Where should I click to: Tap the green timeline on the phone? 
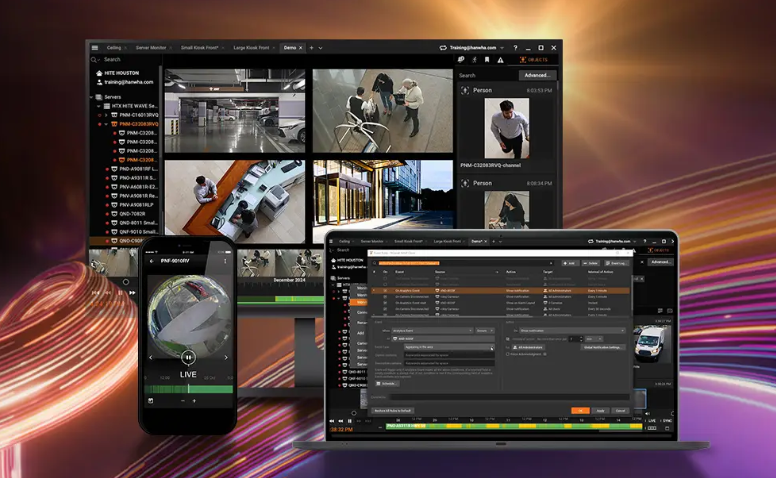[189, 389]
